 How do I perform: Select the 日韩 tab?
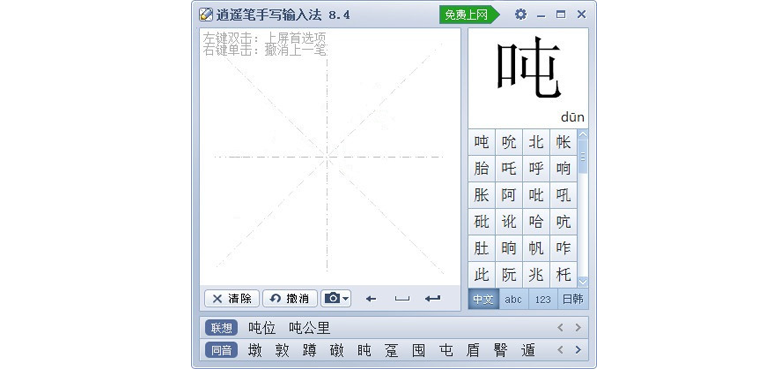coord(573,300)
